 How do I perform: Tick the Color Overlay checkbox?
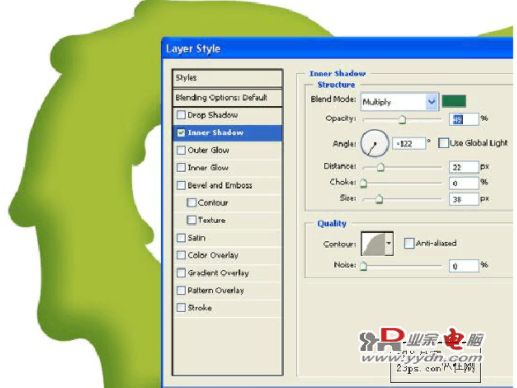[x=181, y=255]
